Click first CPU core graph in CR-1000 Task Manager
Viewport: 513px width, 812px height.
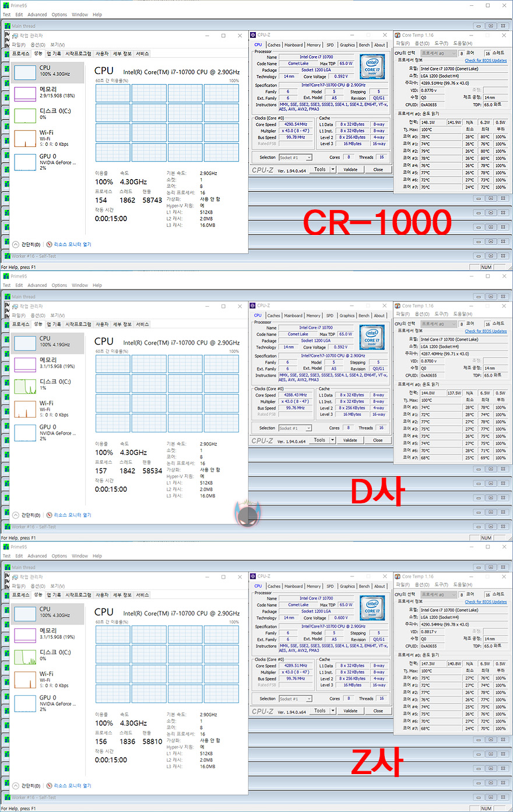click(113, 93)
